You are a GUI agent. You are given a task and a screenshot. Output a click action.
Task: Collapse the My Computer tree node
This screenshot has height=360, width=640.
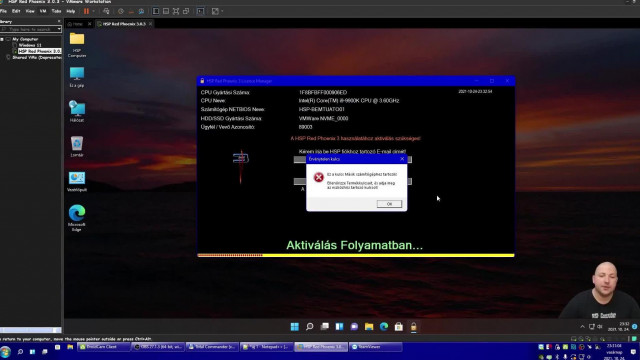pos(2,39)
